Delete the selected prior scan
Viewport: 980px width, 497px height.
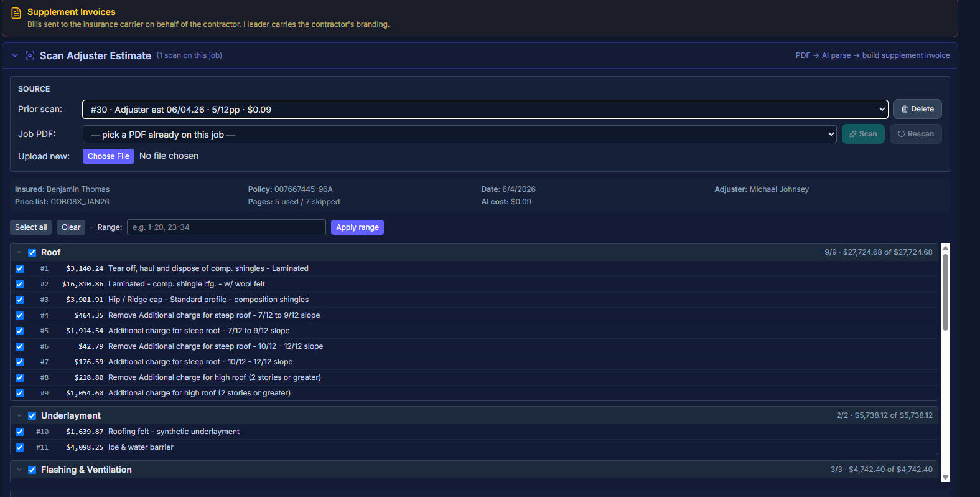[x=917, y=109]
